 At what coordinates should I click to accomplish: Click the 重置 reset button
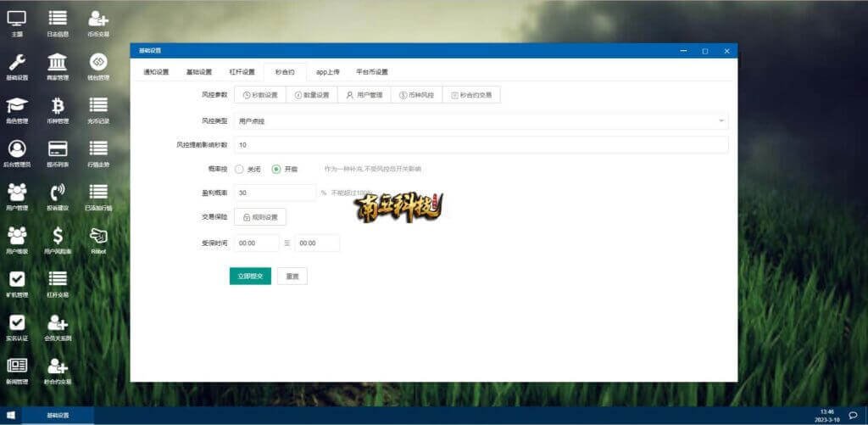(x=292, y=277)
